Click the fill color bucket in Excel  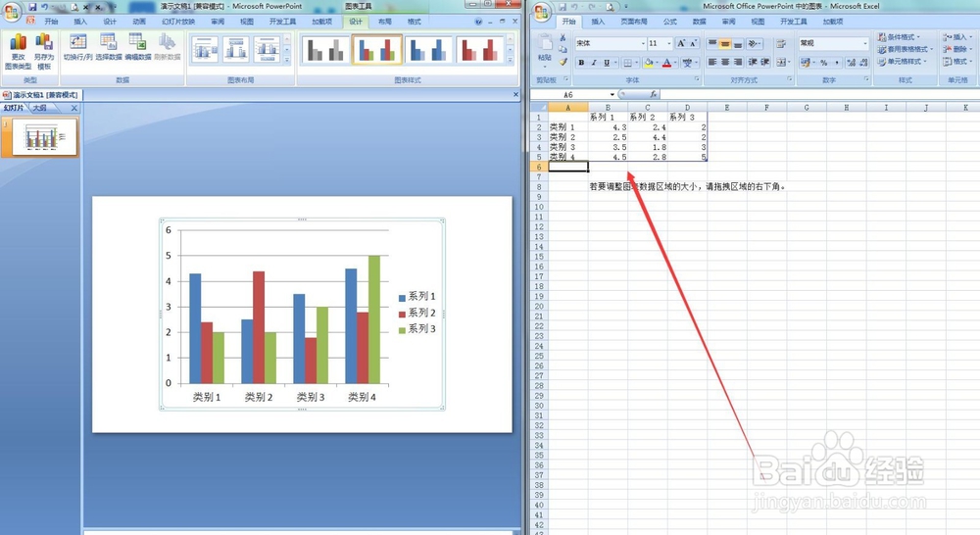[649, 63]
